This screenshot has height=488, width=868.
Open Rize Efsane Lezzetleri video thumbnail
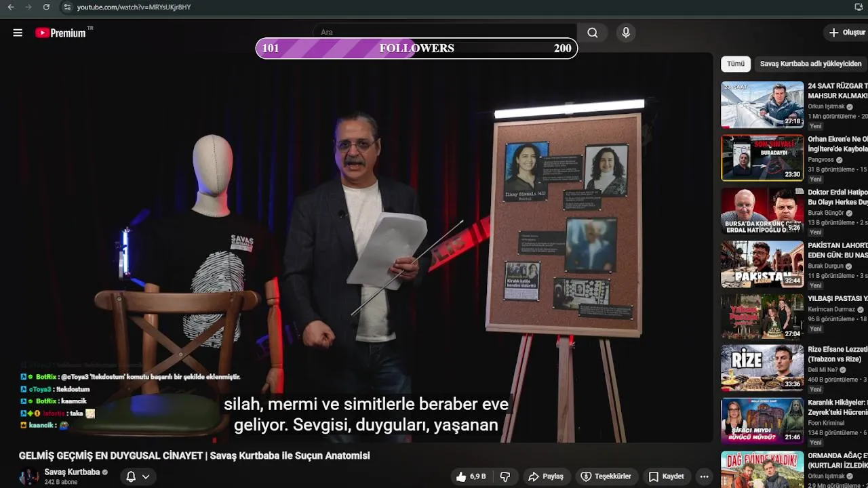coord(762,369)
